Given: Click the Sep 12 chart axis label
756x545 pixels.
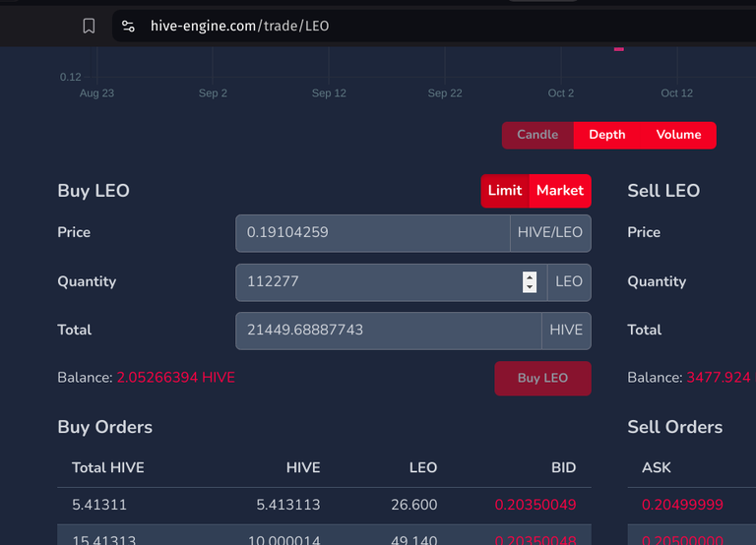Looking at the screenshot, I should (329, 93).
